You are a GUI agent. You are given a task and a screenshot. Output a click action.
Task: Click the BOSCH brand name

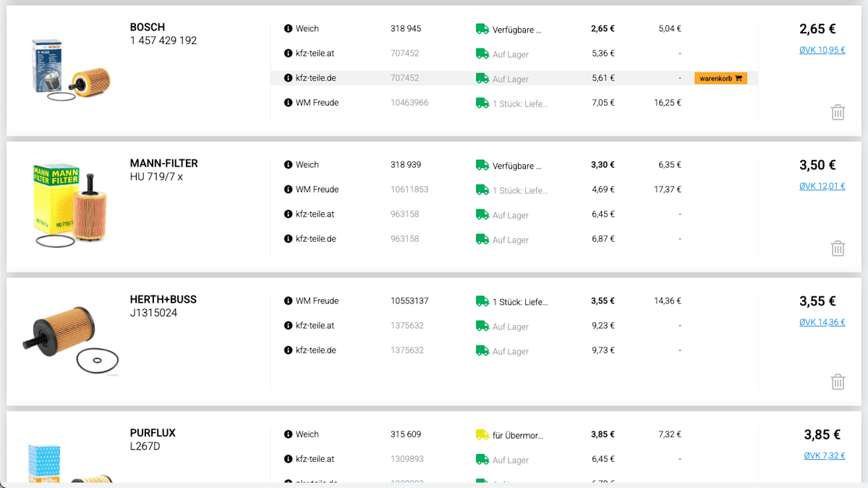point(148,28)
